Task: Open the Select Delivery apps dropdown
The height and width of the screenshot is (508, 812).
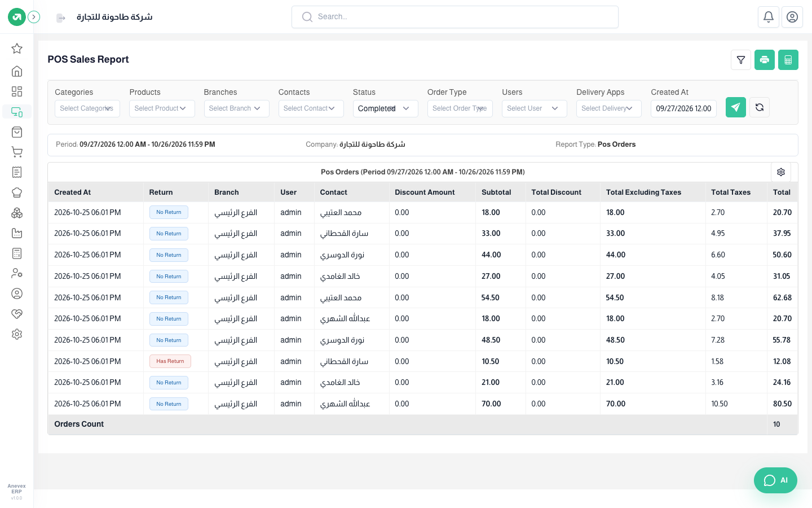Action: coord(608,108)
